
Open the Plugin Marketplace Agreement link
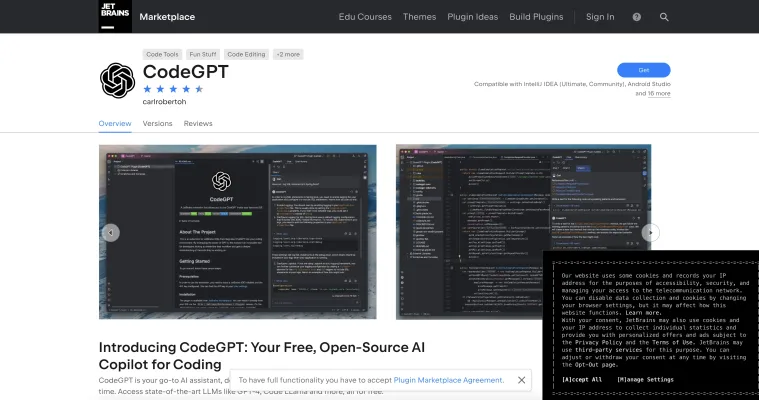point(448,380)
